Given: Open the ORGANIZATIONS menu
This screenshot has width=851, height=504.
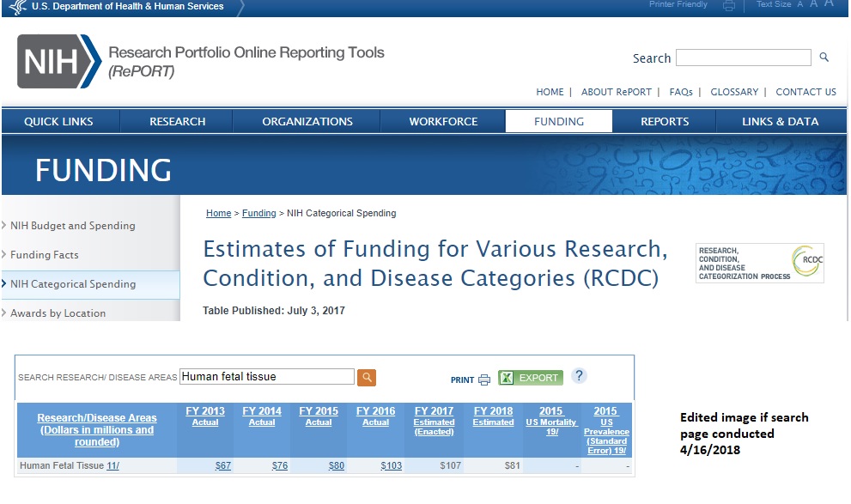Looking at the screenshot, I should (307, 122).
